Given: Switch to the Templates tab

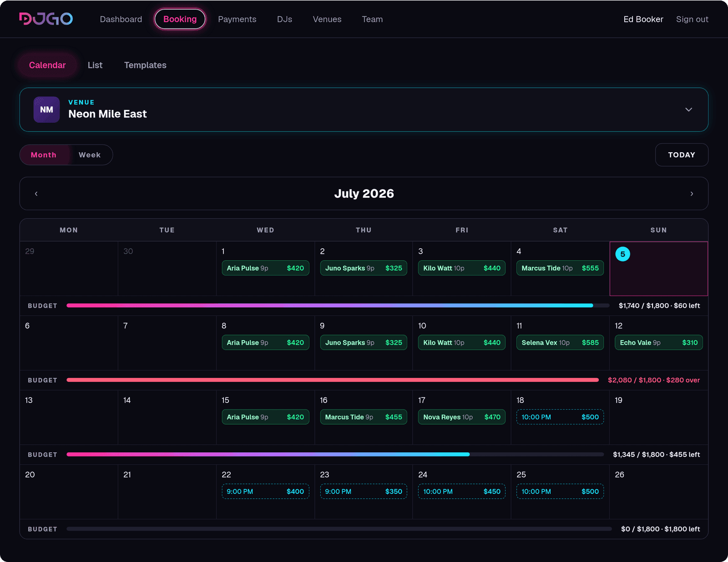Looking at the screenshot, I should point(145,65).
